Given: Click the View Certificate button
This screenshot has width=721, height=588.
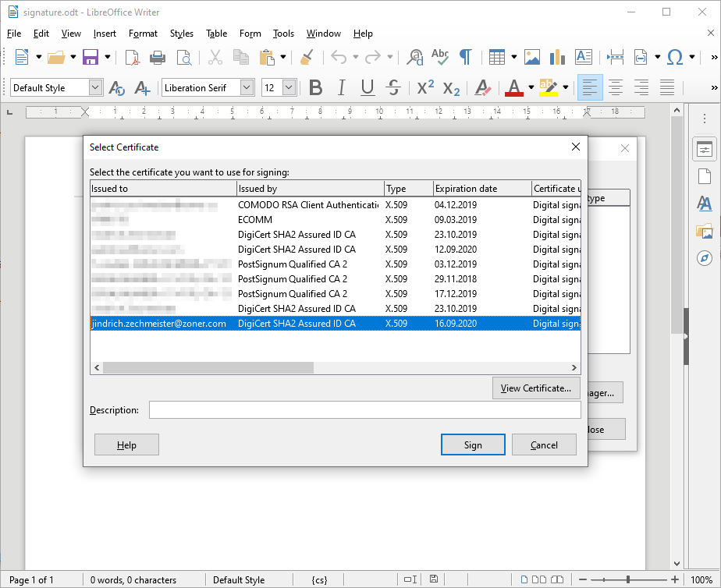Looking at the screenshot, I should click(x=536, y=388).
